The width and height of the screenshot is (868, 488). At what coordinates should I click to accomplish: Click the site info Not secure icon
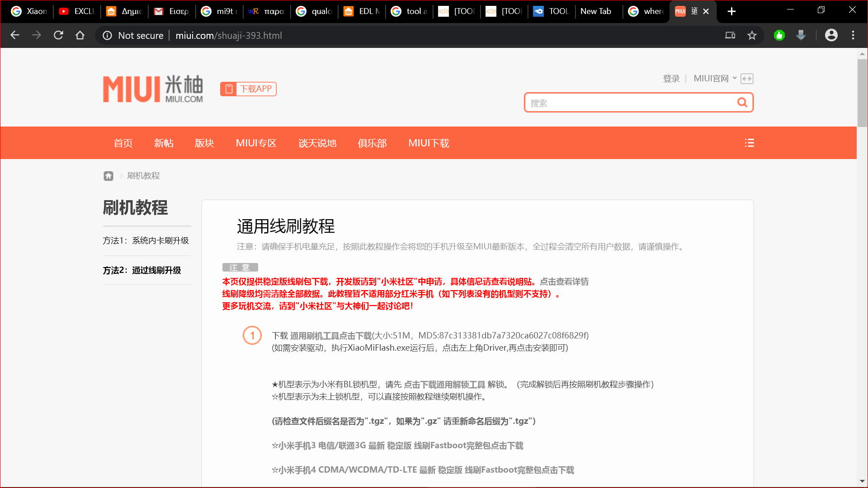[108, 35]
